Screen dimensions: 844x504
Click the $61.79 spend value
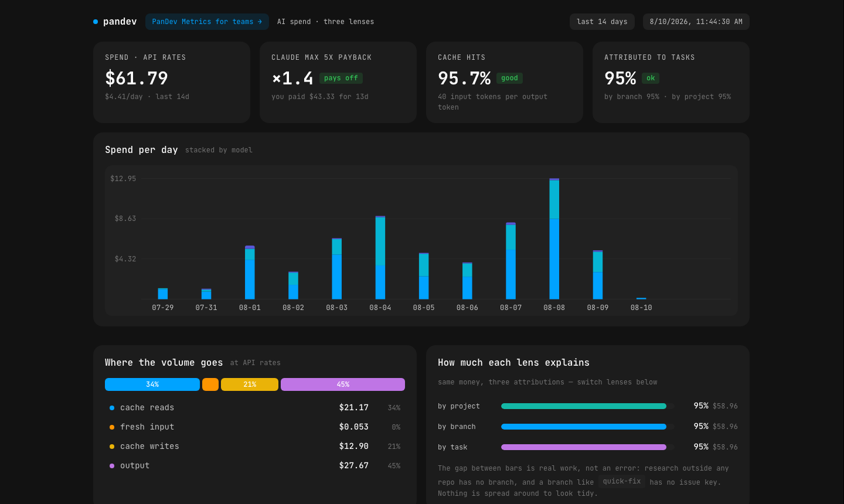pyautogui.click(x=137, y=78)
